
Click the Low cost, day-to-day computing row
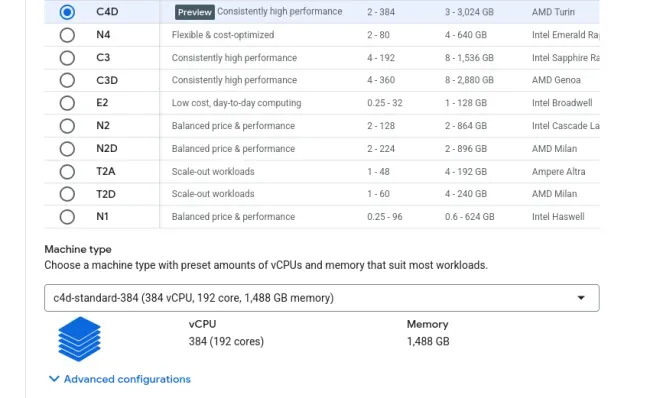click(x=322, y=103)
